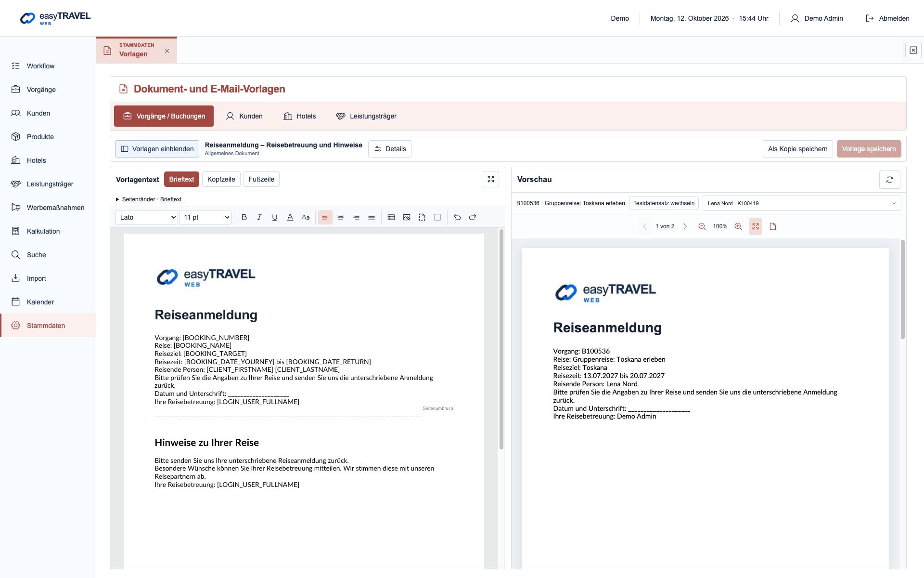Open the font size dropdown 11 pt
Viewport: 924px width, 578px height.
coord(205,217)
